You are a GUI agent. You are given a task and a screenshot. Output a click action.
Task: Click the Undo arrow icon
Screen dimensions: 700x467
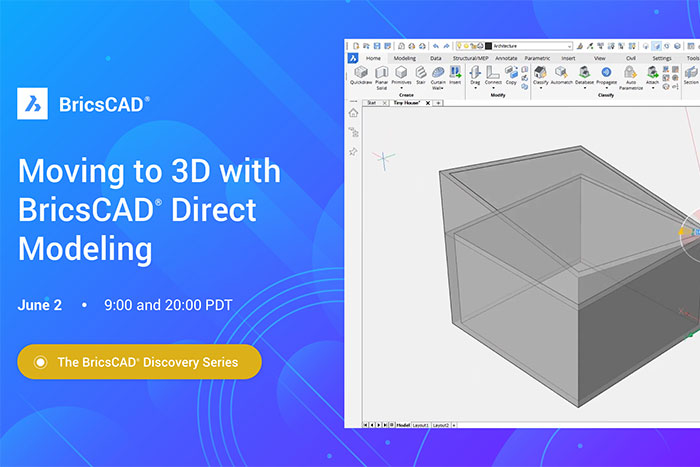[435, 46]
